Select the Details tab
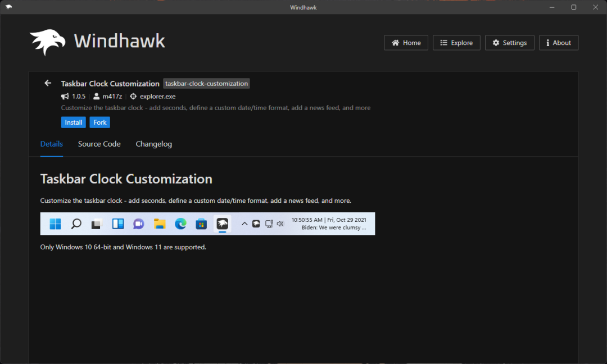The width and height of the screenshot is (607, 364). (52, 144)
